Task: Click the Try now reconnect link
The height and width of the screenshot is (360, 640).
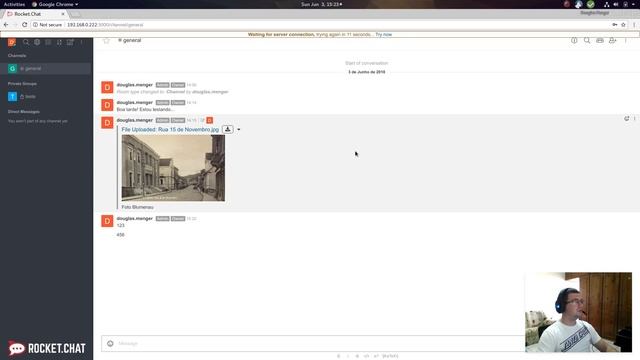Action: click(x=384, y=34)
